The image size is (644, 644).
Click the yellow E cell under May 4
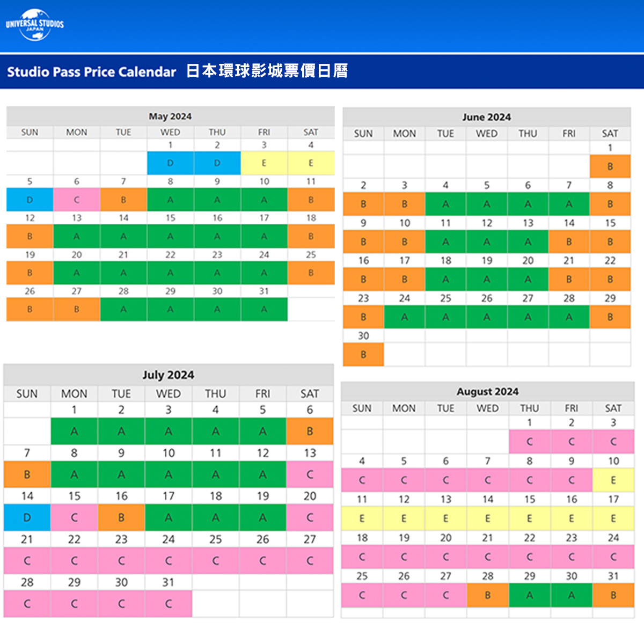point(311,163)
